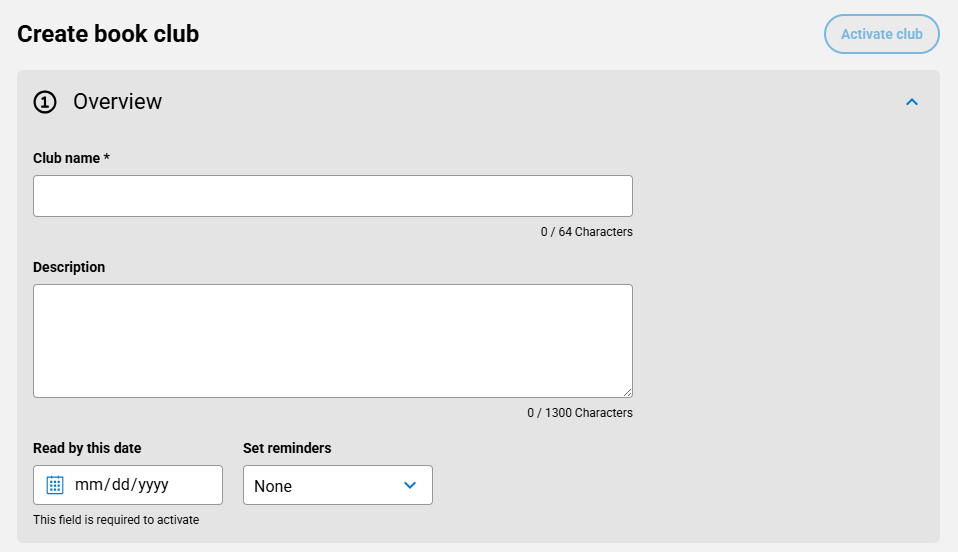This screenshot has width=958, height=552.
Task: Open the Set reminders dropdown showing None
Action: [325, 485]
